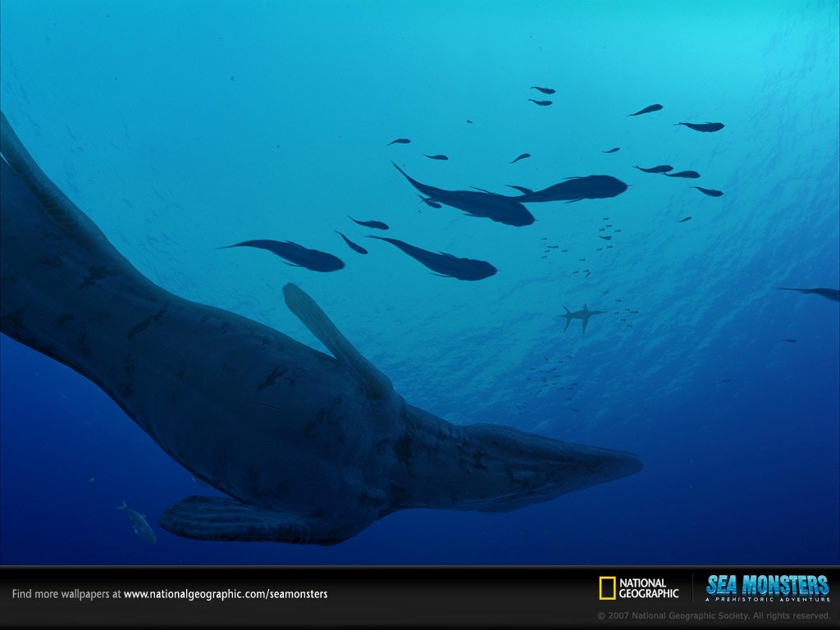Click the NATIONAL GEOGRAPHIC wordmark text

click(648, 588)
